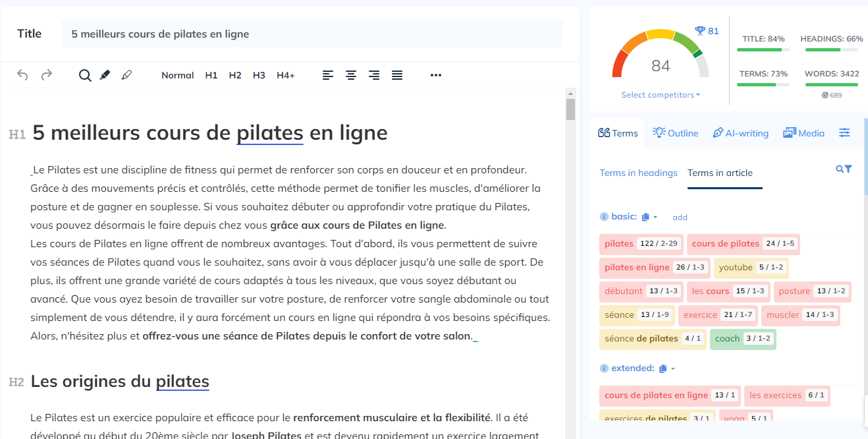This screenshot has height=439, width=868.
Task: Open the search magnifier in editor toolbar
Action: (x=85, y=75)
